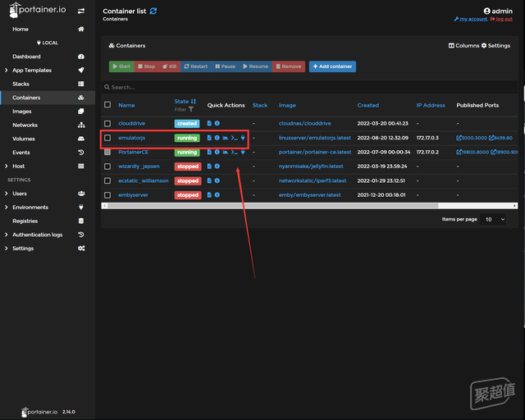The width and height of the screenshot is (525, 420).
Task: Toggle the sidebar collapse arrows icon
Action: 81,11
